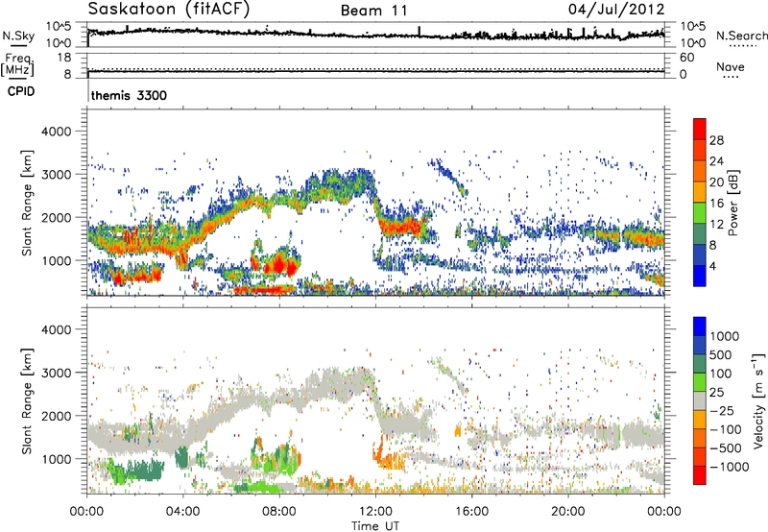
Task: Click the "4000" tick of the power panel
Action: (56, 132)
